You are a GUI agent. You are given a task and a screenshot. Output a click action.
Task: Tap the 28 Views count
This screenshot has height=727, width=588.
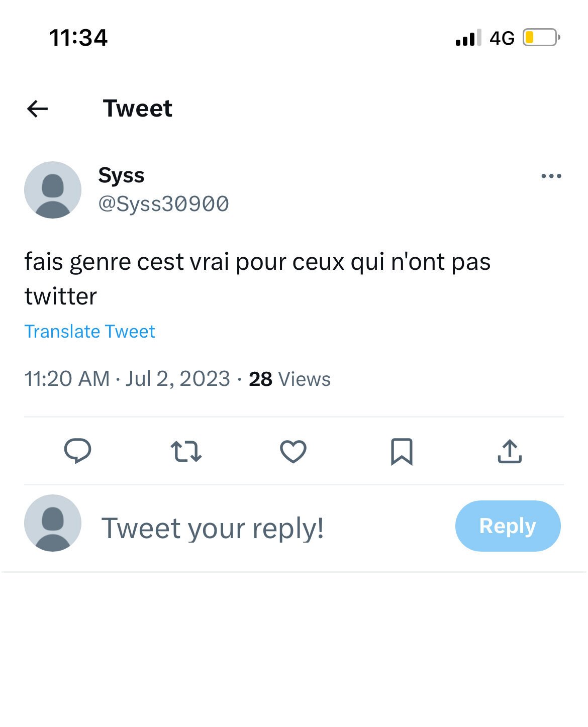[x=289, y=379]
